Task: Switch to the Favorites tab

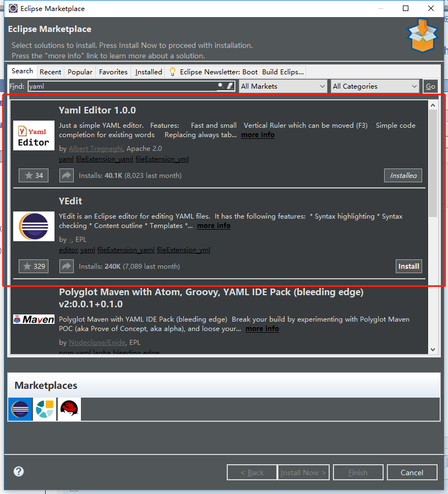Action: pyautogui.click(x=113, y=72)
